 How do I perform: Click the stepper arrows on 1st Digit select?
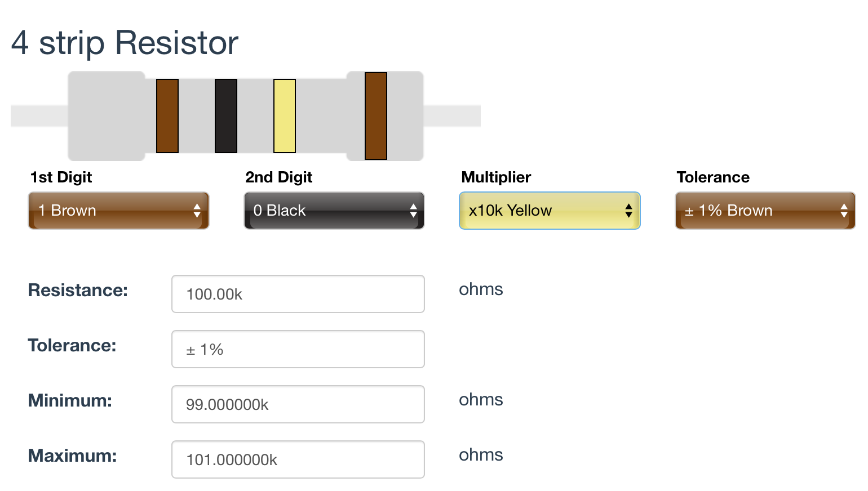pyautogui.click(x=197, y=211)
